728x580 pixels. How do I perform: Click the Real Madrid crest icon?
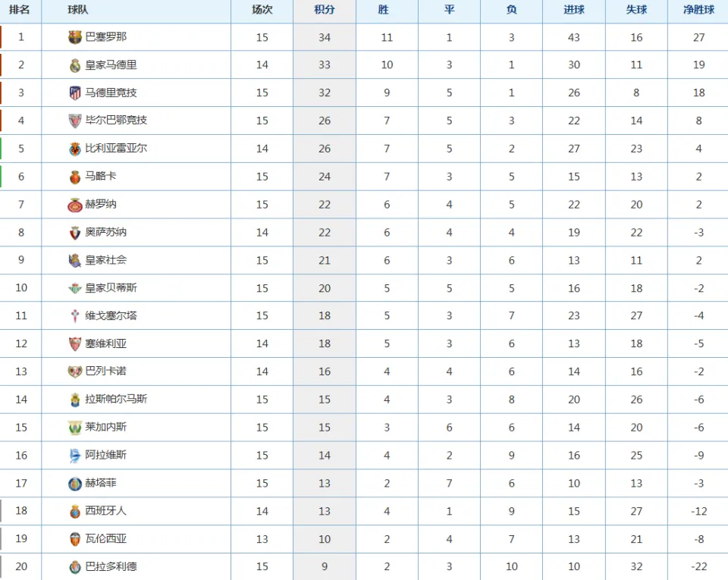(75, 65)
